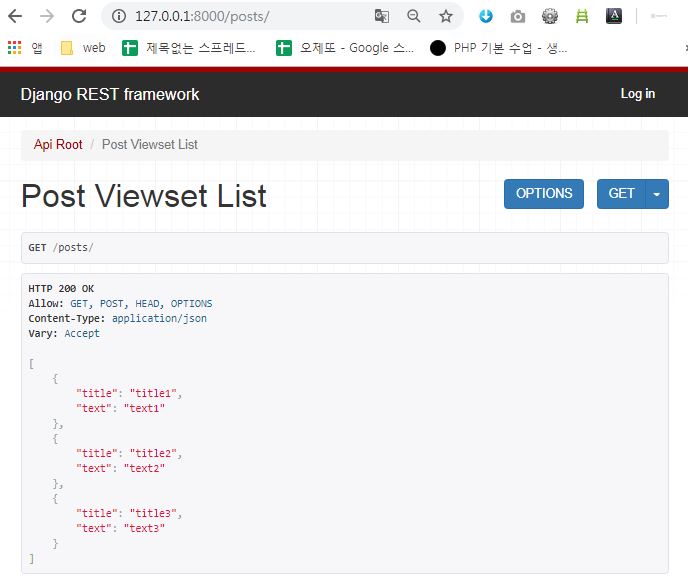
Task: Click the translate page icon
Action: 382,16
